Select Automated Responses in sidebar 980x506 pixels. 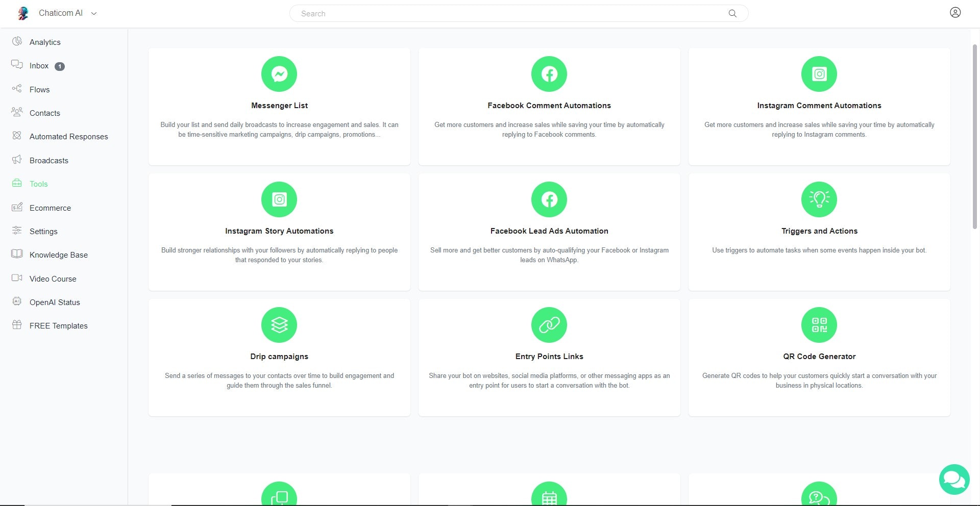point(69,137)
